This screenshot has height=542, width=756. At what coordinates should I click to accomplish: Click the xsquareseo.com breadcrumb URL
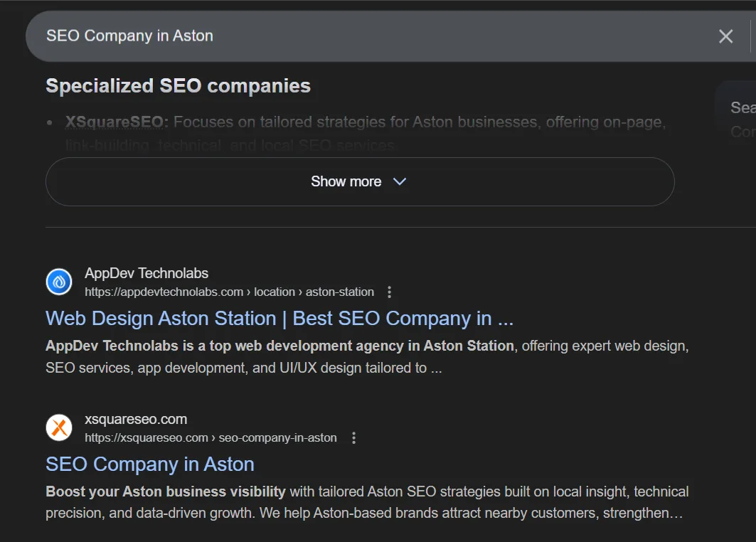(x=146, y=438)
